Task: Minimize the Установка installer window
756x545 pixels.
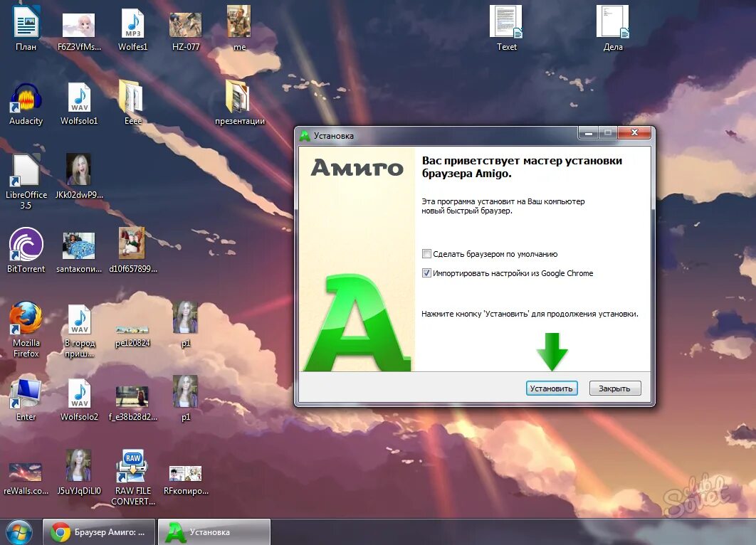Action: pos(588,132)
